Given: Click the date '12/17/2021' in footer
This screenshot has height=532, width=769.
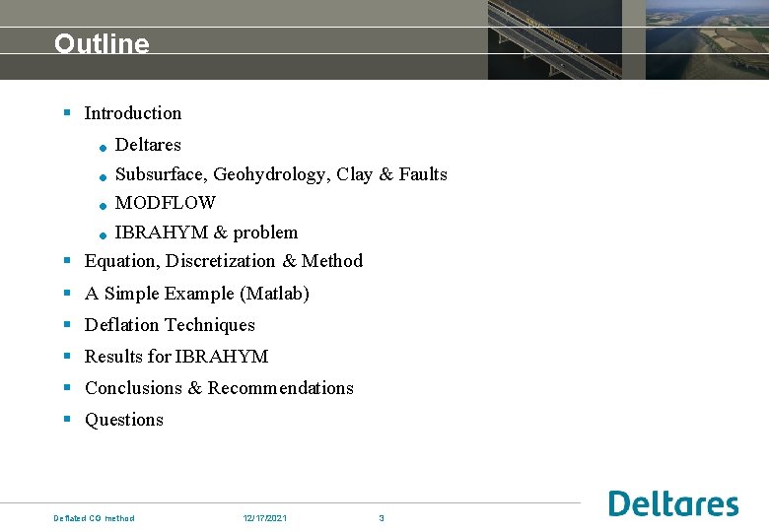Looking at the screenshot, I should (x=265, y=518).
